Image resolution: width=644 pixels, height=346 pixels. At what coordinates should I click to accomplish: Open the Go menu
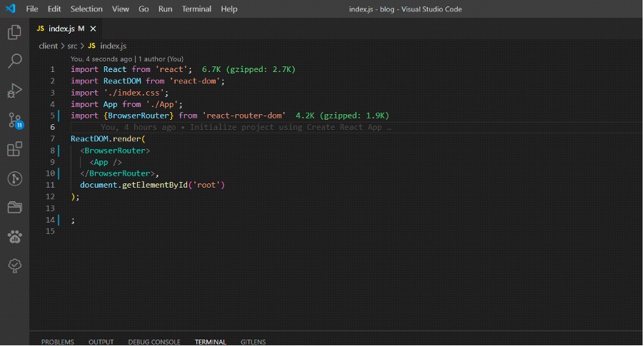click(x=144, y=9)
